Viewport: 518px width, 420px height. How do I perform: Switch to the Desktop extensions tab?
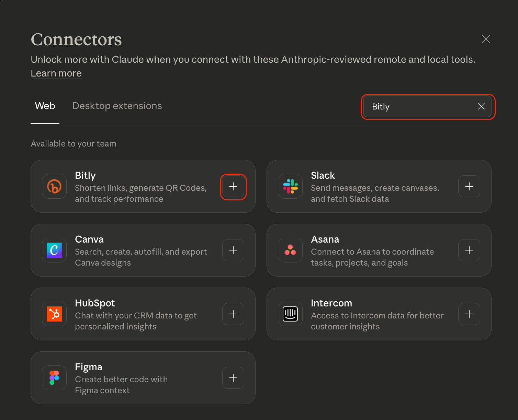(117, 106)
